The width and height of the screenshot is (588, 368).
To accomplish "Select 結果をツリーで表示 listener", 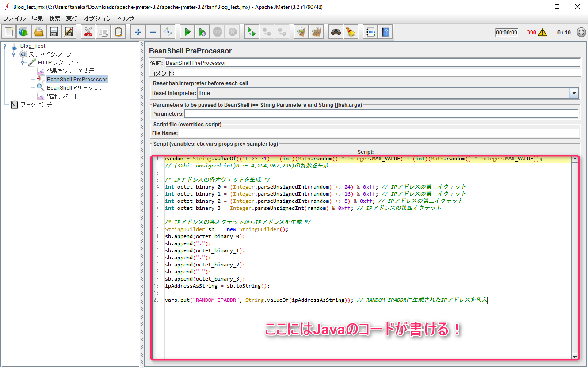I will point(70,71).
